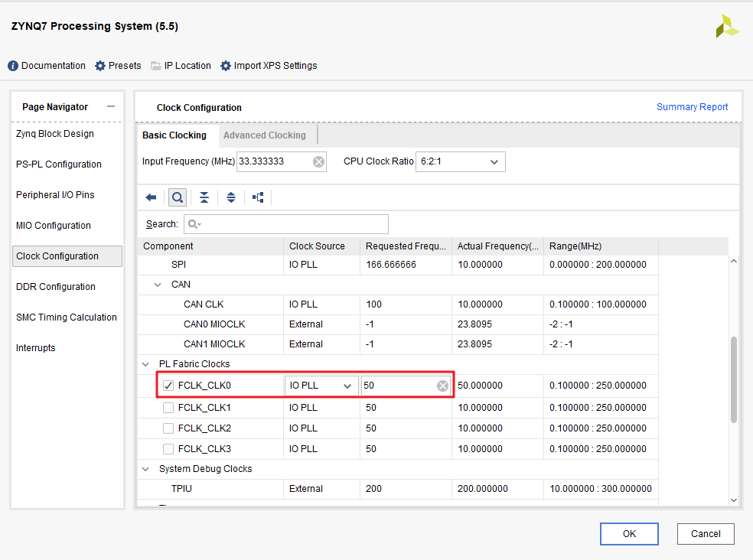This screenshot has width=753, height=560.
Task: Enable the FCLK_CLK3 checkbox
Action: (168, 449)
